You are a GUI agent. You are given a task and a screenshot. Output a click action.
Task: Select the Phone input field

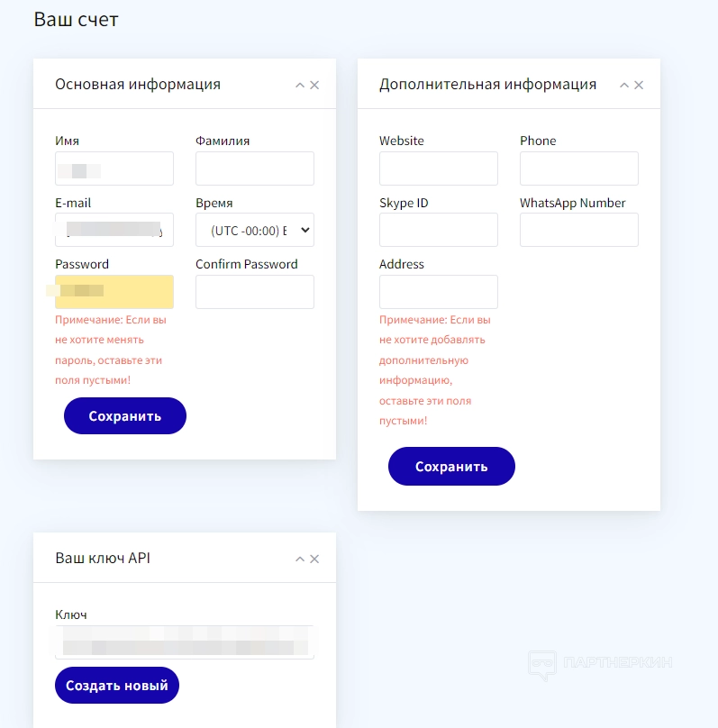[x=579, y=168]
